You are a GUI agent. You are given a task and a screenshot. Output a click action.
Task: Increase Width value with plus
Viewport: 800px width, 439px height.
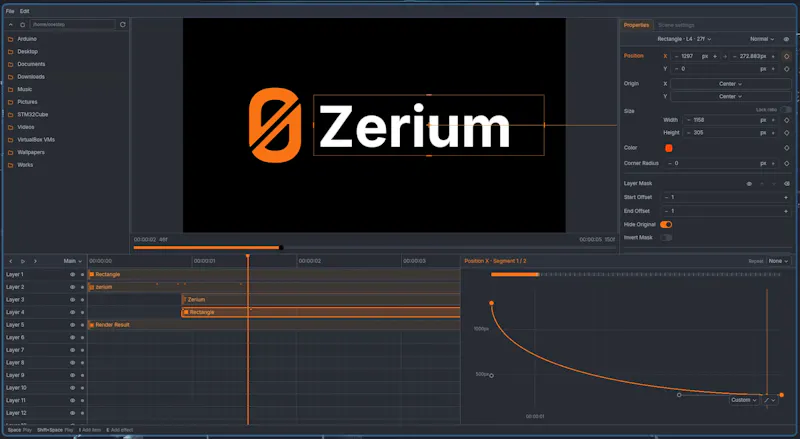coord(773,120)
